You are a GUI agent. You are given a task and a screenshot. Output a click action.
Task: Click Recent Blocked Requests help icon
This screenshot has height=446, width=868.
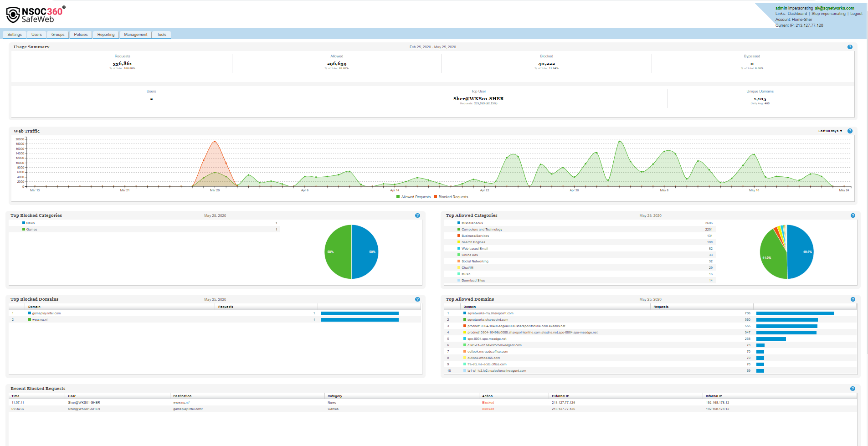click(x=853, y=389)
